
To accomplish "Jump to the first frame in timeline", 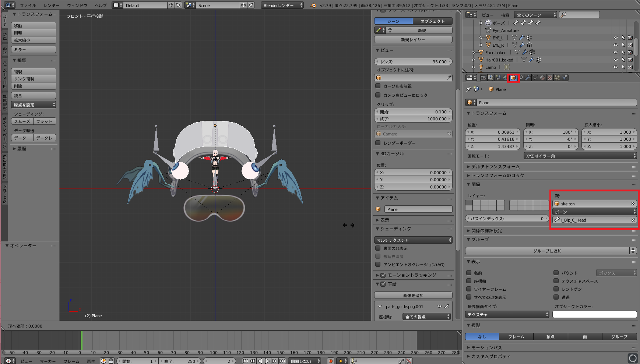I will tap(245, 361).
